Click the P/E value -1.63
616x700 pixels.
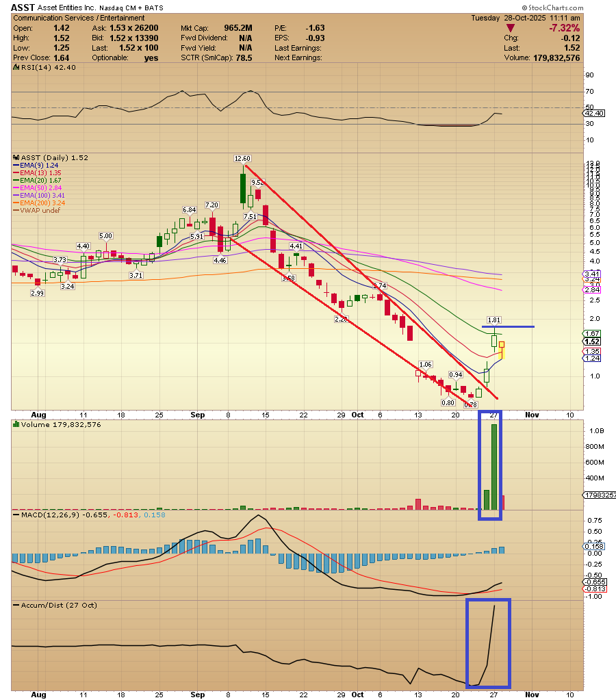pos(315,28)
